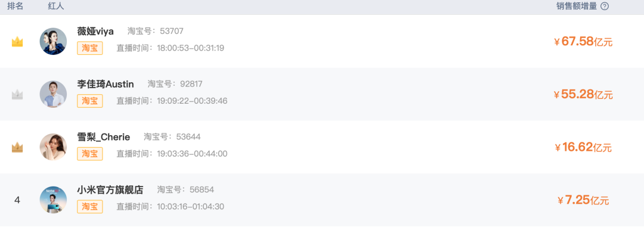
Task: Open the 薇娅viya name link
Action: pos(95,31)
